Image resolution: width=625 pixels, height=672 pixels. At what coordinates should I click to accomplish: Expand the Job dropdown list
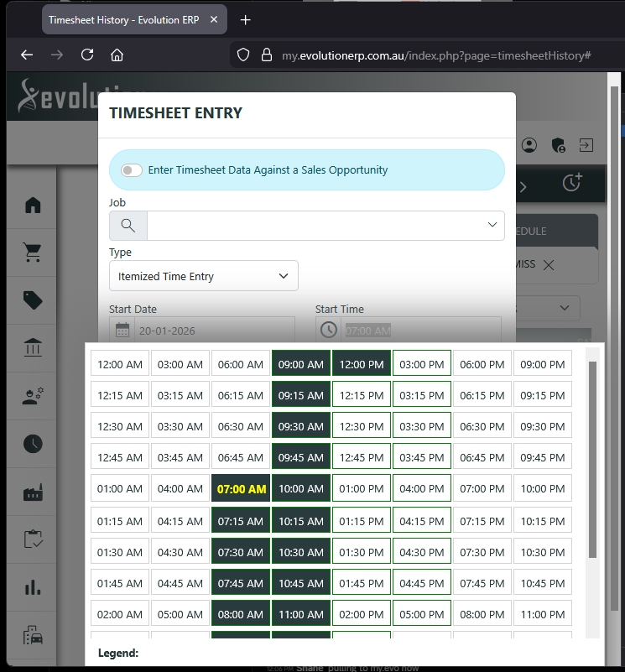coord(492,225)
